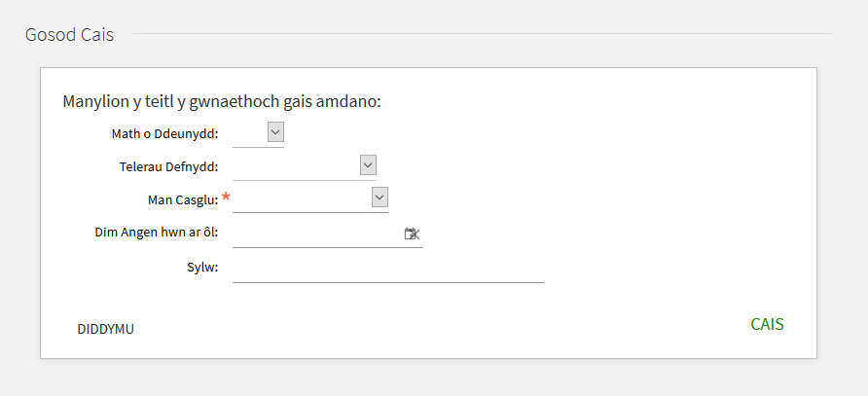The height and width of the screenshot is (396, 868).
Task: Open the calendar picker icon for Dim Angen
Action: 412,234
